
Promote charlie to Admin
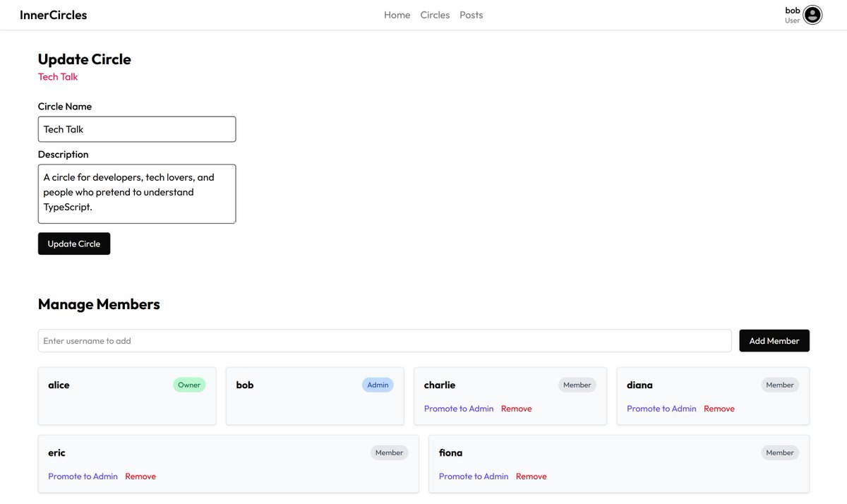click(x=459, y=409)
